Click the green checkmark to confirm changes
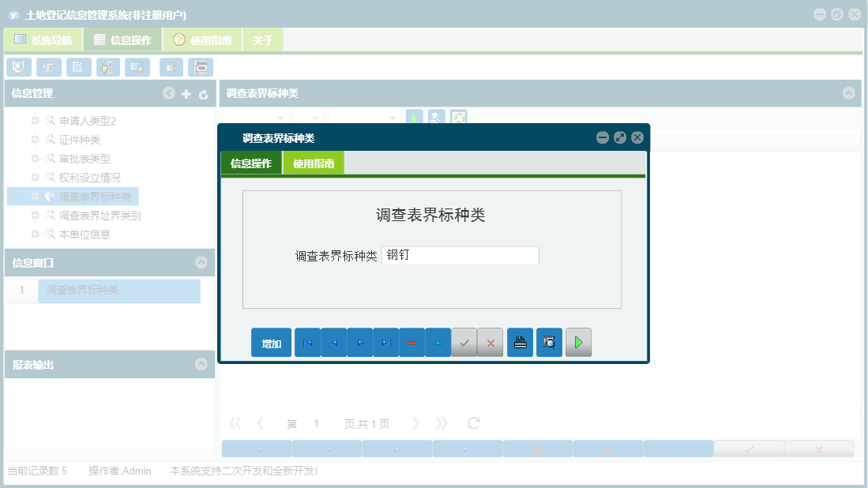This screenshot has height=488, width=868. [464, 342]
